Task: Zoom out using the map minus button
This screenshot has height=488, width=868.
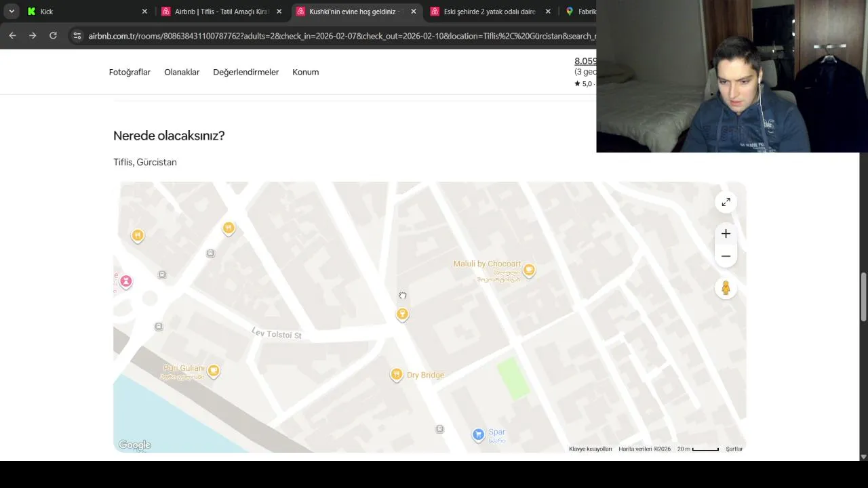Action: point(726,256)
